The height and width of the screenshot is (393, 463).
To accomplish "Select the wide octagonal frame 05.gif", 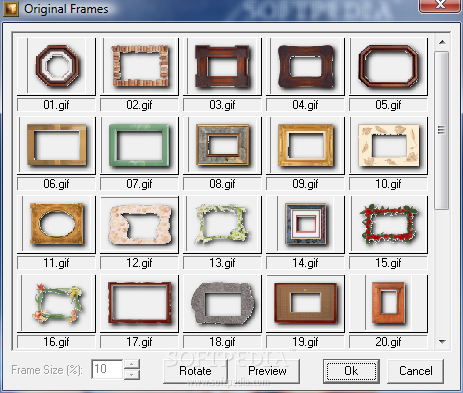I will pyautogui.click(x=388, y=66).
